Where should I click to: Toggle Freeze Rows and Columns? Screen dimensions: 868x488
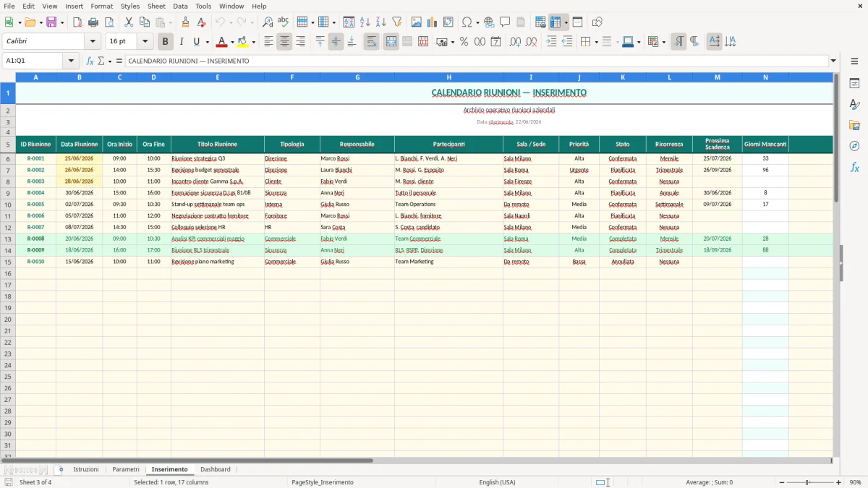pyautogui.click(x=556, y=22)
